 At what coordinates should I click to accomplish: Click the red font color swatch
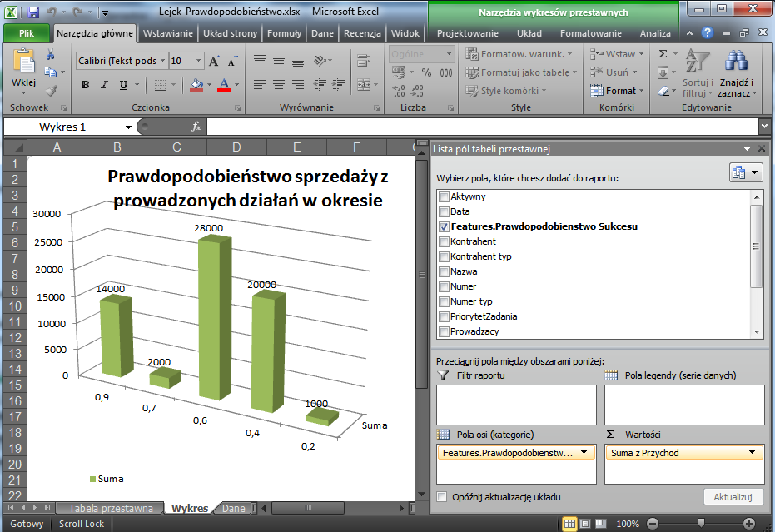[224, 85]
